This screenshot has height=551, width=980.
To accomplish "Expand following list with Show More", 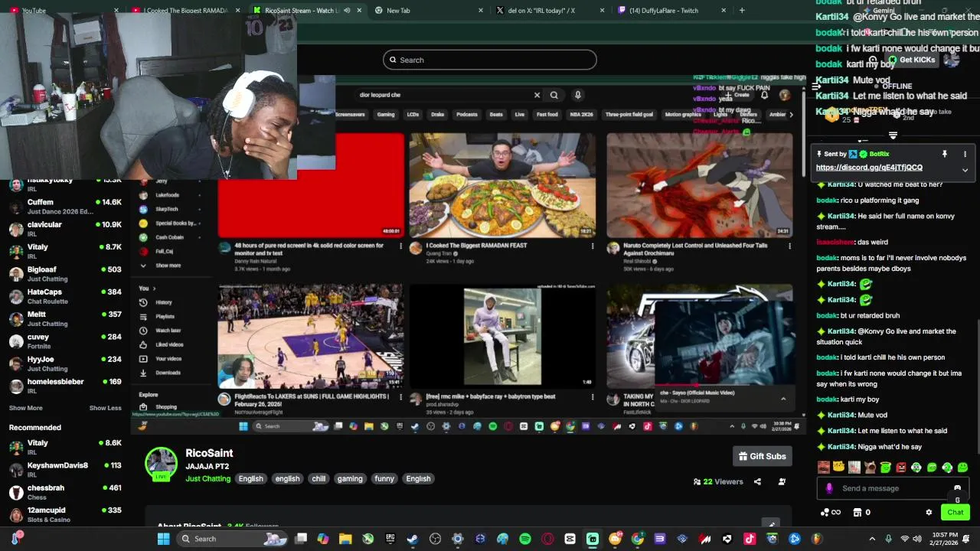I will pos(26,408).
